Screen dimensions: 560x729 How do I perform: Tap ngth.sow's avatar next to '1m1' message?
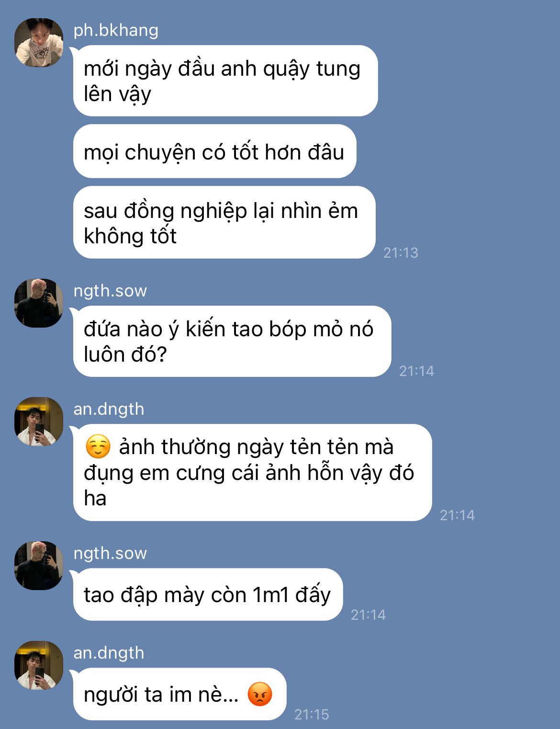coord(39,566)
